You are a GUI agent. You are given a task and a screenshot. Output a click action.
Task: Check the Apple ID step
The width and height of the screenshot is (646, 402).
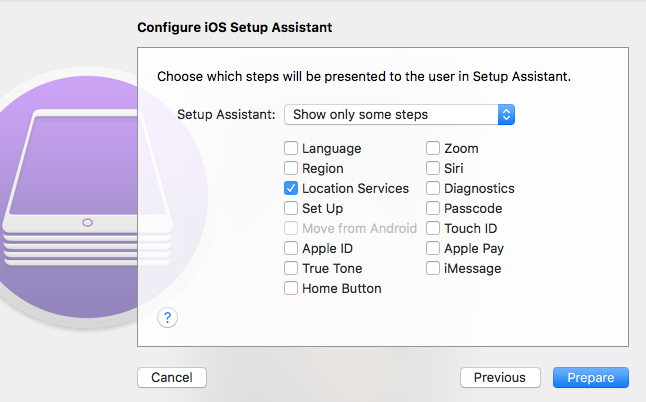[291, 248]
